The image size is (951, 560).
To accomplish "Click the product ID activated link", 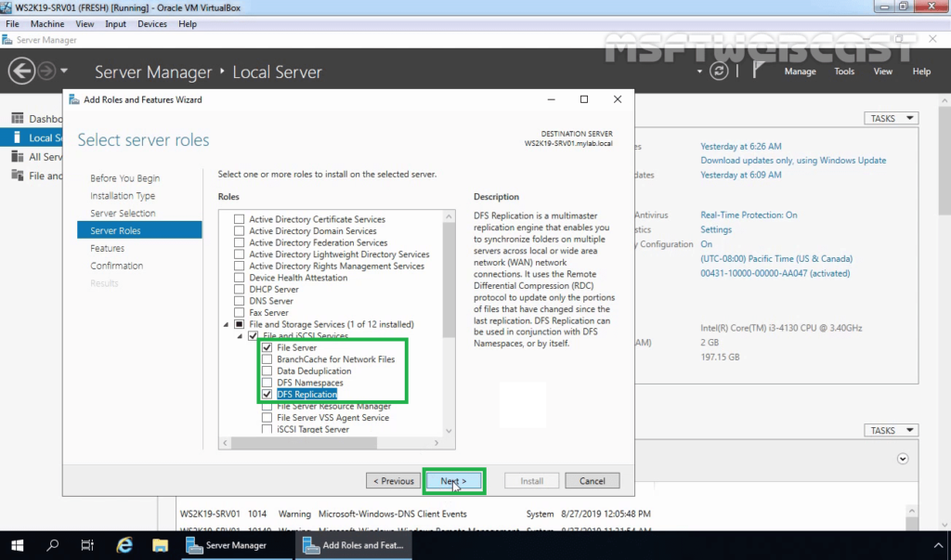I will 775,273.
